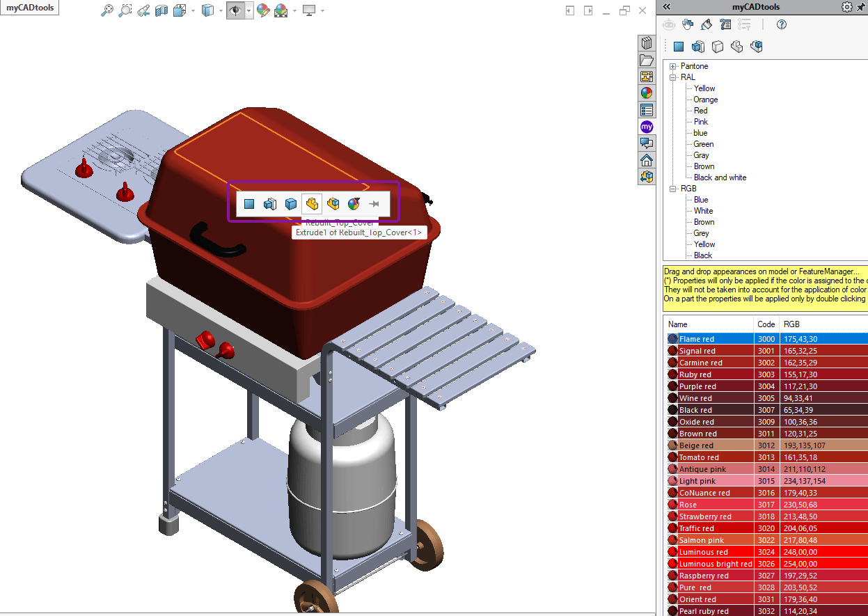Screen dimensions: 868x616
Task: Open the help question mark icon
Action: (782, 24)
